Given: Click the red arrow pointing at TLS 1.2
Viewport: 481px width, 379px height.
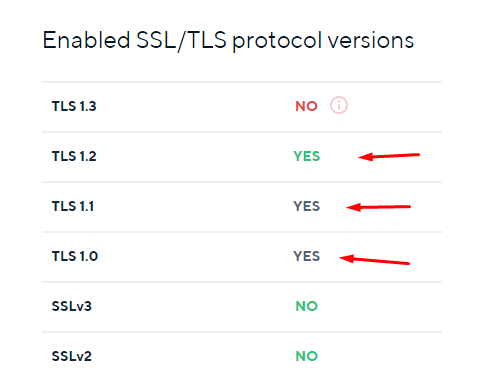Looking at the screenshot, I should coord(389,156).
